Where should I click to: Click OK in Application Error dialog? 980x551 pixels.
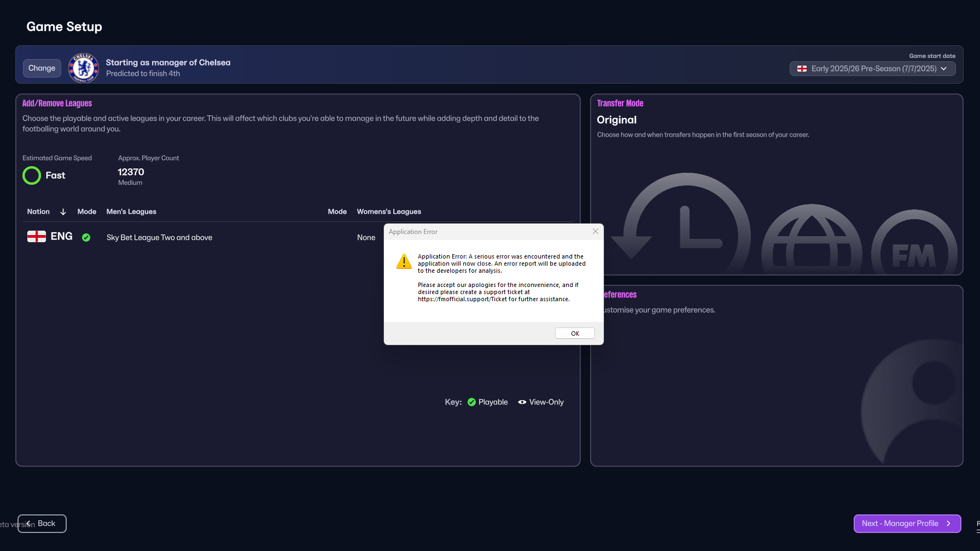click(575, 333)
